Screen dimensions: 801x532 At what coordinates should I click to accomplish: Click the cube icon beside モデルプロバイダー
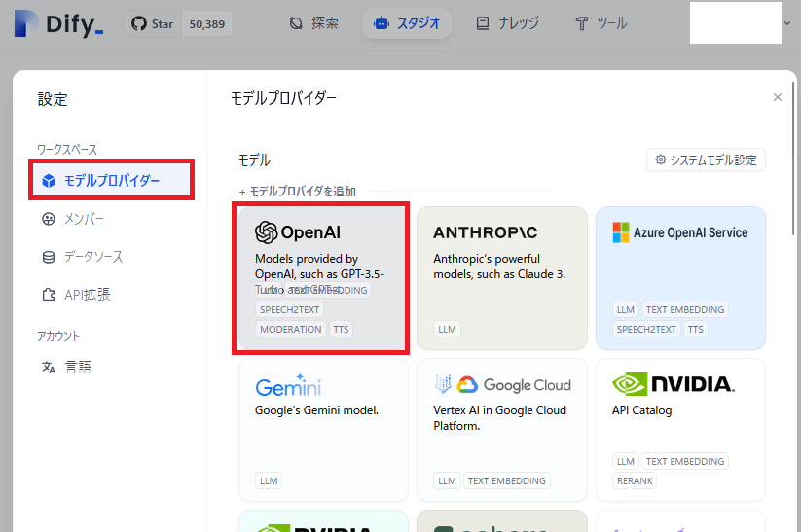click(x=49, y=181)
